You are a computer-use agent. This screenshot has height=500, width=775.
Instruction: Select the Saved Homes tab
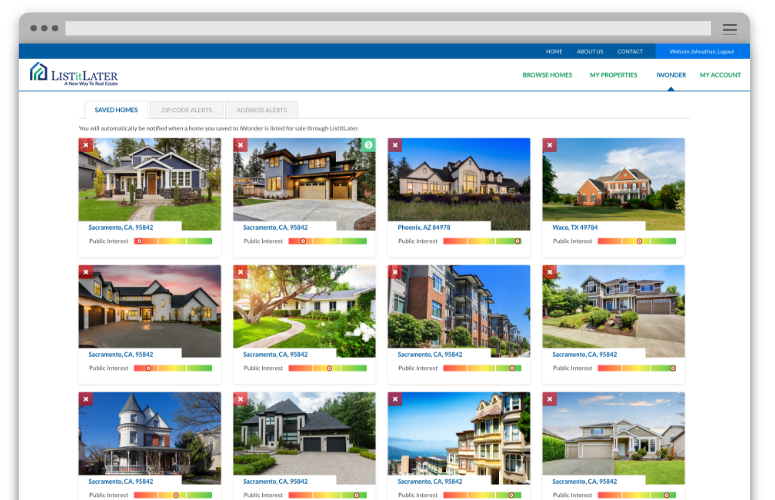tap(115, 110)
